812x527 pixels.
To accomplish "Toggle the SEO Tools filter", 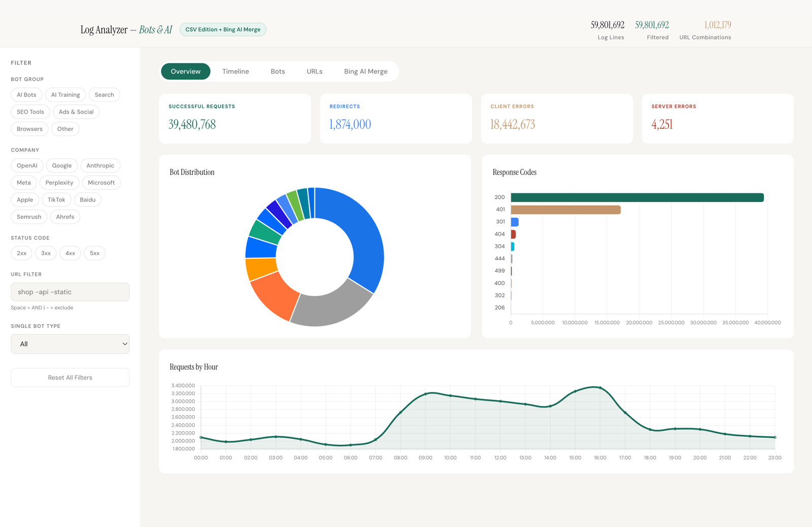I will pos(30,112).
